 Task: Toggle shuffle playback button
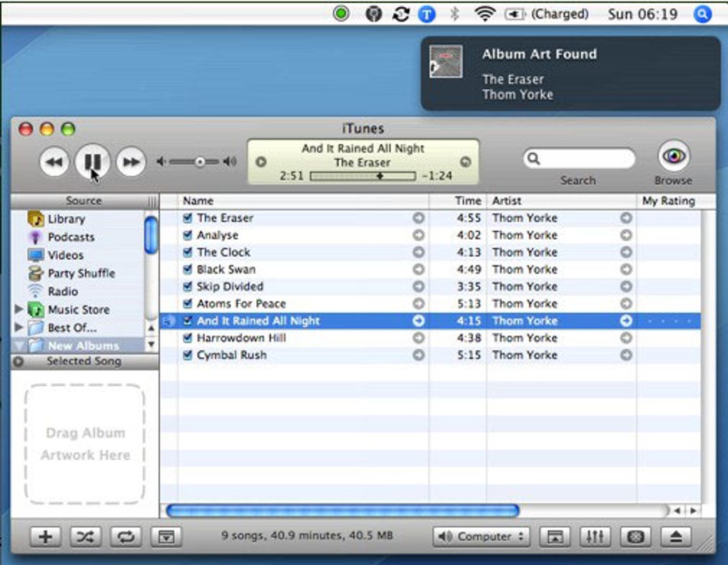point(86,536)
